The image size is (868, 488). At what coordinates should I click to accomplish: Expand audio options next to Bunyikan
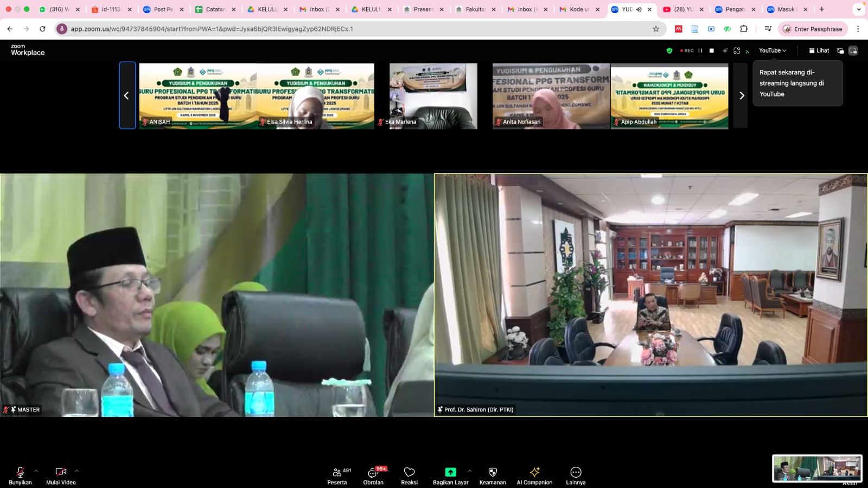pos(36,471)
